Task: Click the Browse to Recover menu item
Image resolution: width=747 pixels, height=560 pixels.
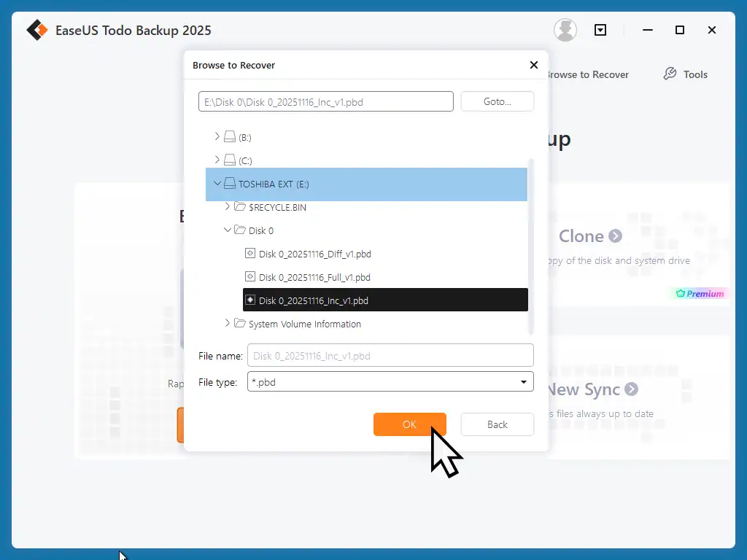Action: [587, 74]
